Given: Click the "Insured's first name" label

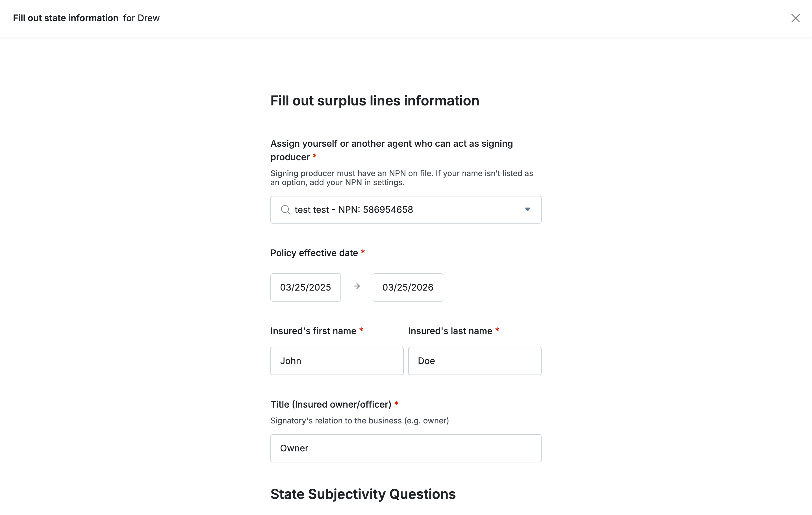Looking at the screenshot, I should pyautogui.click(x=313, y=331).
